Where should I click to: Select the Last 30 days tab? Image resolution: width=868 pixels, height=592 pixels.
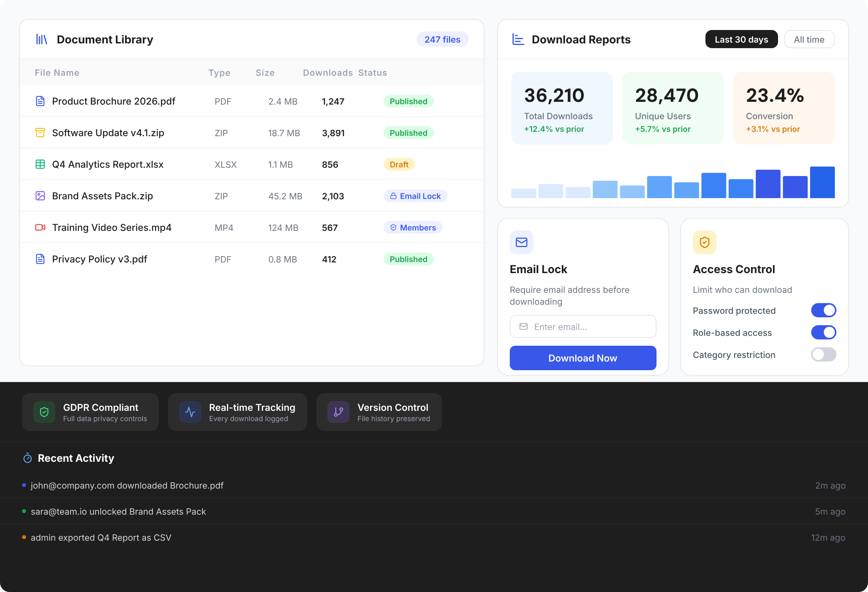point(741,39)
